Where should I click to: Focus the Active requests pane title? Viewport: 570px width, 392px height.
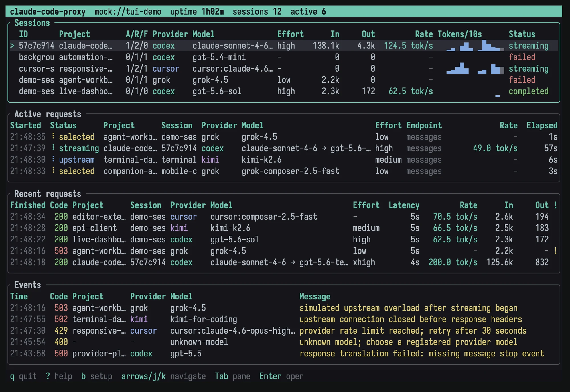pyautogui.click(x=48, y=114)
